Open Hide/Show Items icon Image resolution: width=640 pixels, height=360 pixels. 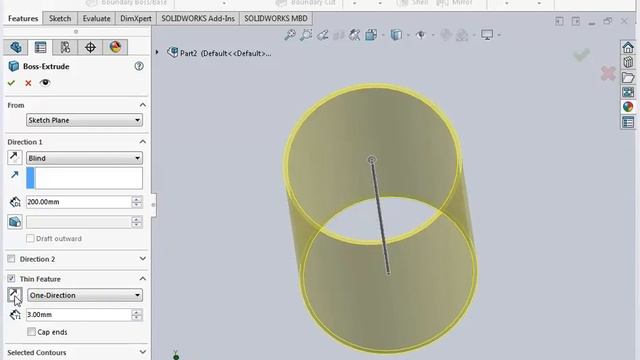(x=420, y=35)
